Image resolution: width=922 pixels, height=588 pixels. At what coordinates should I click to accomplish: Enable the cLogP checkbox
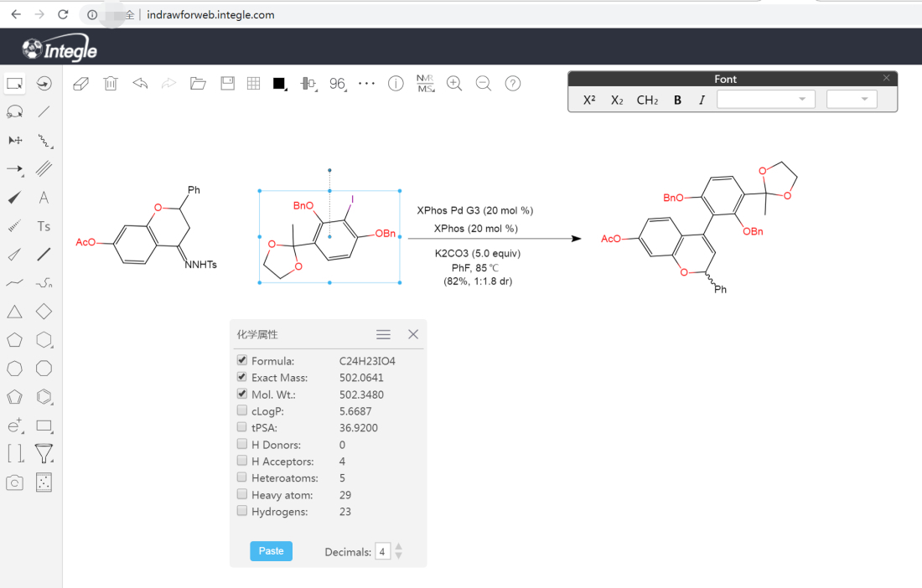pyautogui.click(x=242, y=411)
